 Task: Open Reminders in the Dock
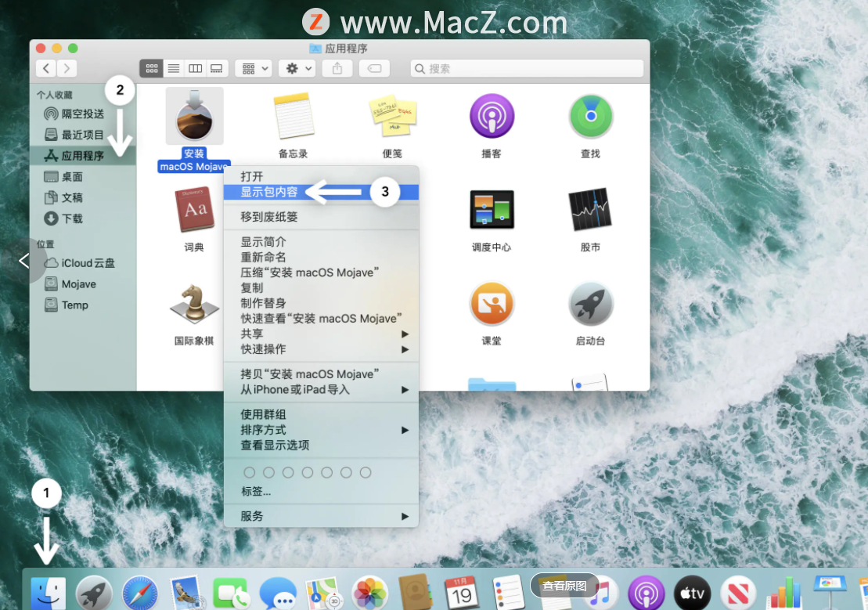(508, 594)
